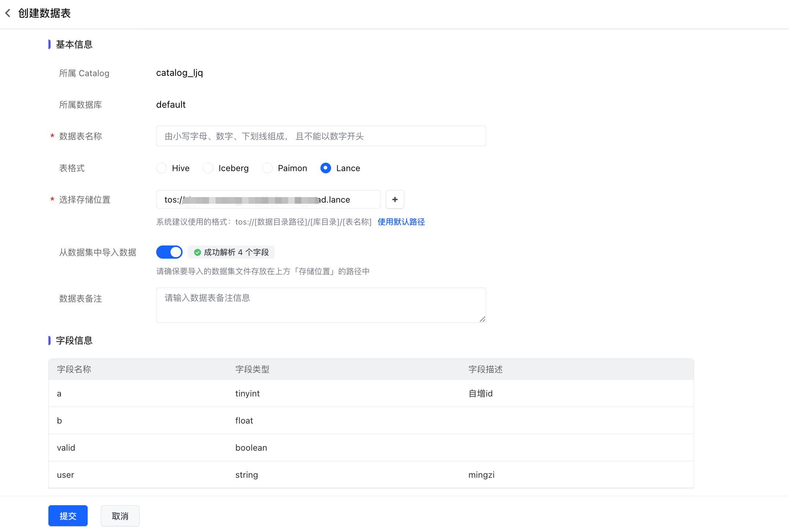Select the Iceberg table format
Viewport: 789px width, 532px height.
208,168
